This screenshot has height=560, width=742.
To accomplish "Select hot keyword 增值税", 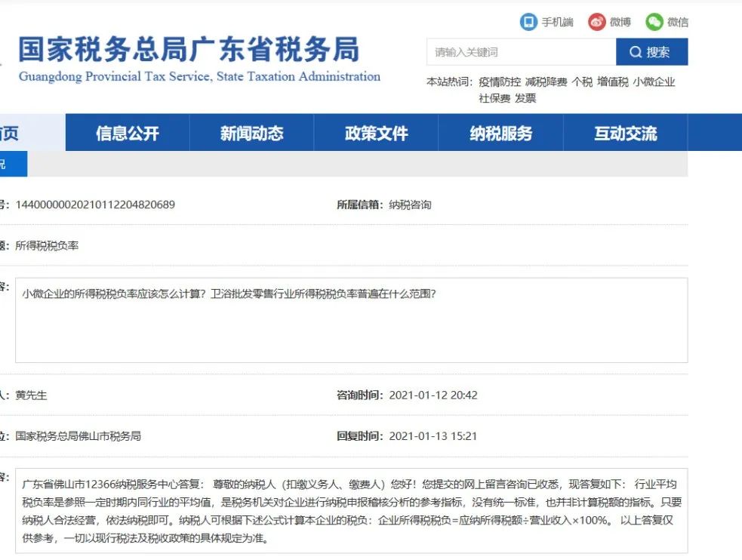I will pyautogui.click(x=612, y=82).
